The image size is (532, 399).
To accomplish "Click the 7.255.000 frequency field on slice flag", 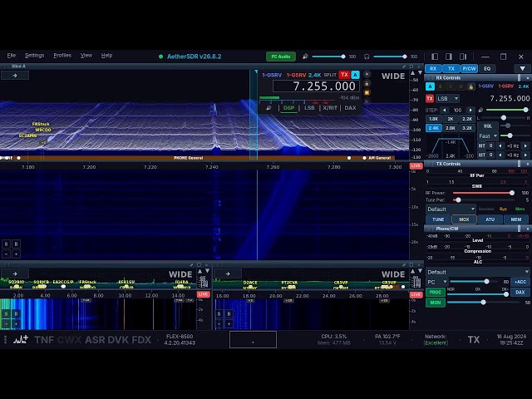I will click(316, 86).
